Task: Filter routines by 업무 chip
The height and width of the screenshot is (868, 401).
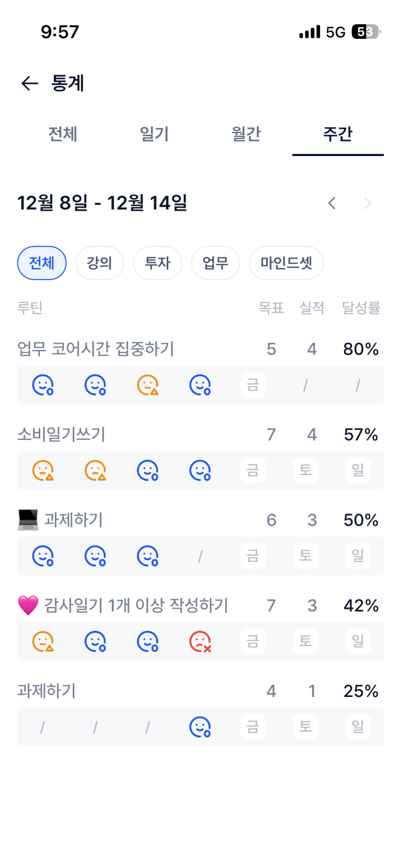Action: (215, 263)
